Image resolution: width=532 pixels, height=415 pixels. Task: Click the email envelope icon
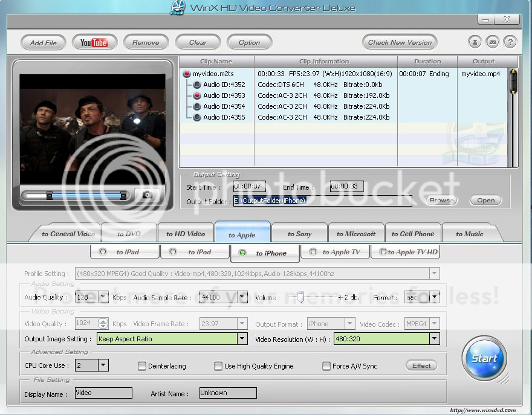tap(492, 42)
